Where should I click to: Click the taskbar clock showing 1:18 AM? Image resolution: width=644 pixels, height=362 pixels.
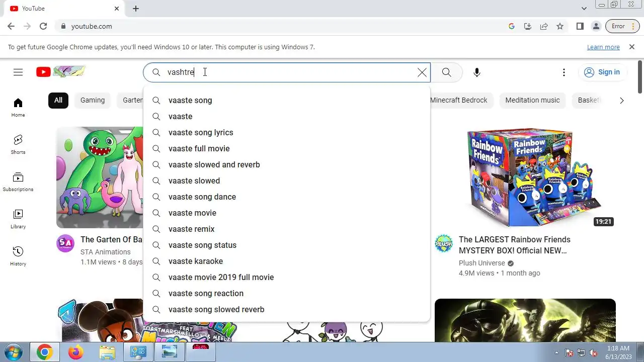pyautogui.click(x=618, y=352)
